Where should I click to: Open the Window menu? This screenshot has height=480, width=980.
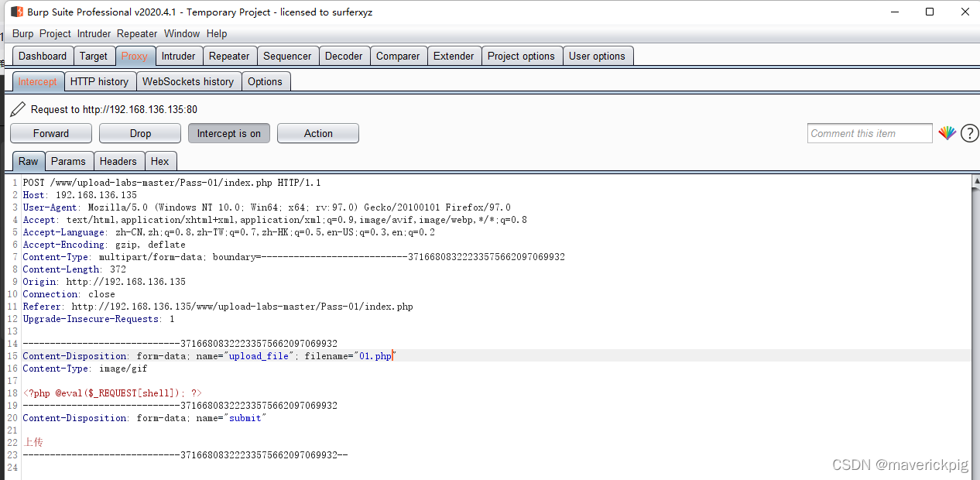click(x=182, y=33)
